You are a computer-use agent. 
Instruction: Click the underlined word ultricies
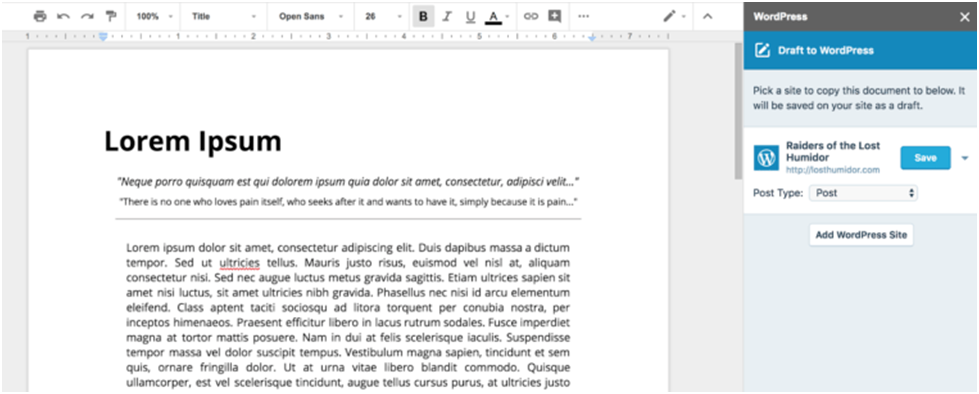click(x=239, y=262)
